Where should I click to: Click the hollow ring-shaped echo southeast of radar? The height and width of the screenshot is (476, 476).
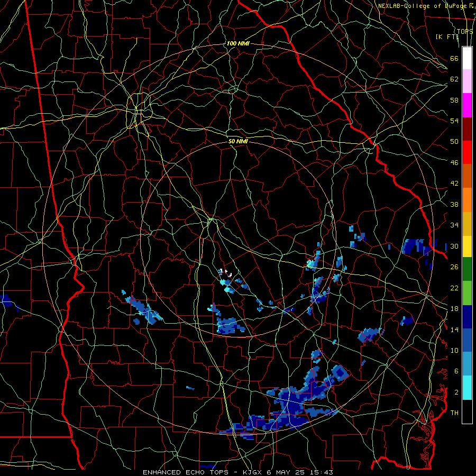click(340, 372)
